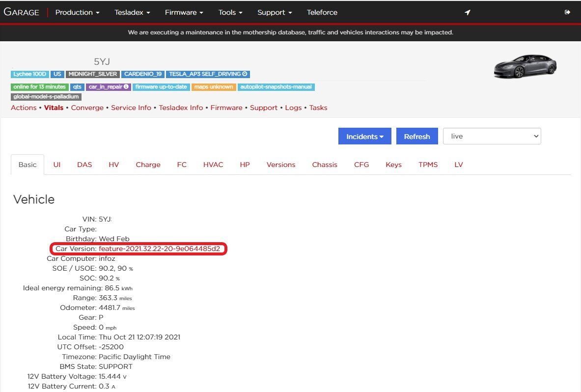Click the clock icon on TESLA_AP3 SELF_DRIVING badge
Image resolution: width=581 pixels, height=392 pixels.
point(246,74)
